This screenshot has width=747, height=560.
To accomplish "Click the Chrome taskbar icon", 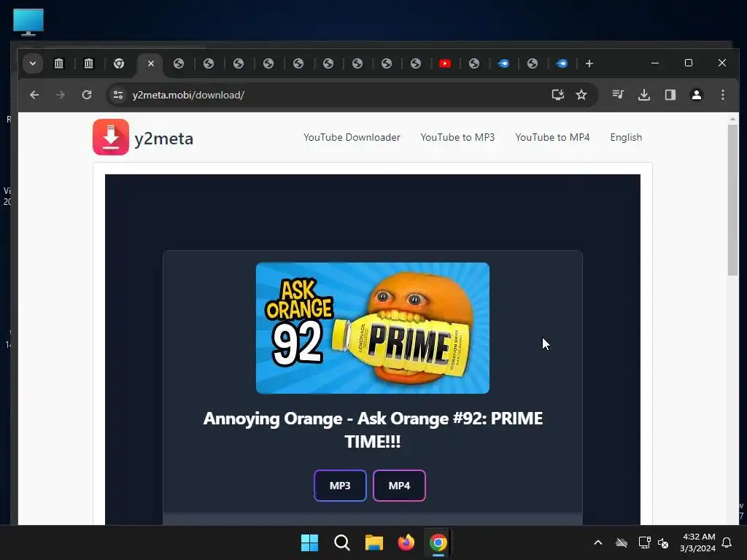I will coord(438,542).
